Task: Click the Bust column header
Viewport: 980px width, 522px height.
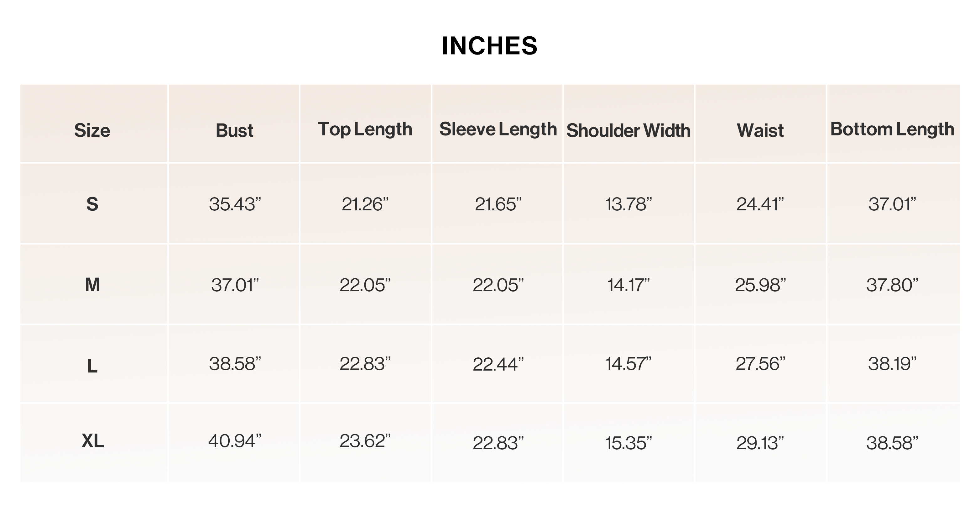Action: (x=234, y=131)
